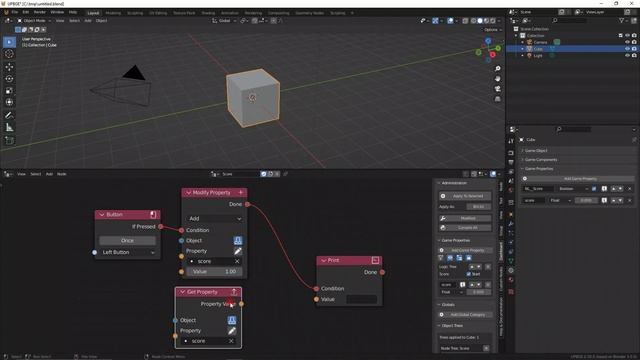This screenshot has height=360, width=640.
Task: Open the File menu
Action: 15,12
